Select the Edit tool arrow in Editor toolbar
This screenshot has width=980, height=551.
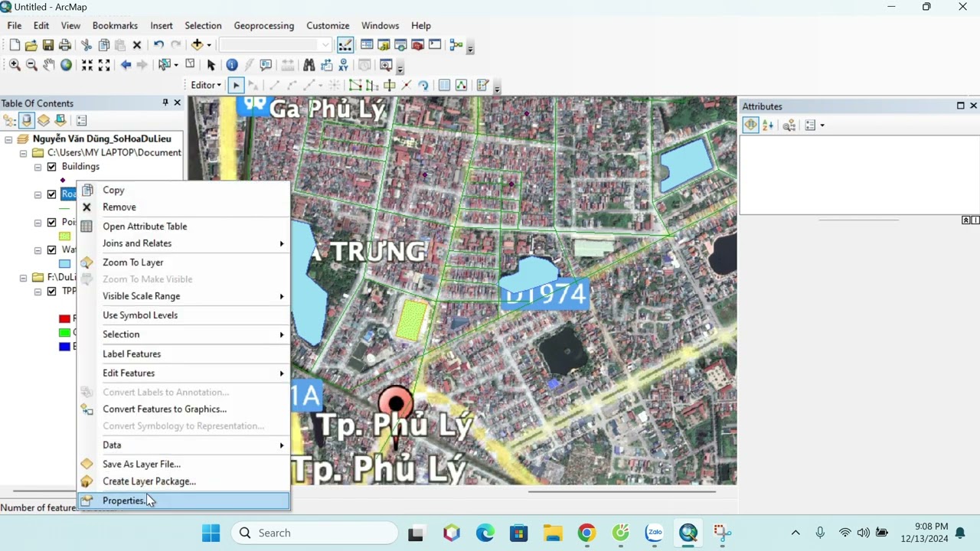point(236,85)
